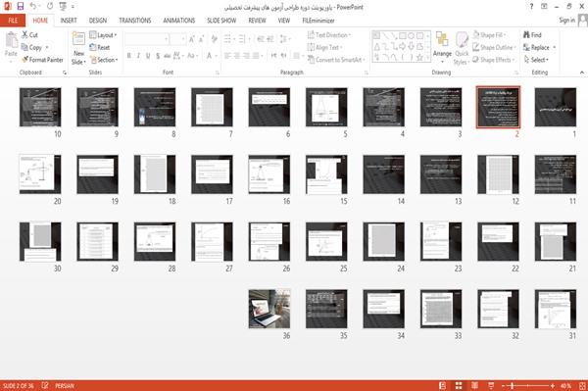
Task: Select slide 20 thumbnail
Action: click(x=40, y=174)
